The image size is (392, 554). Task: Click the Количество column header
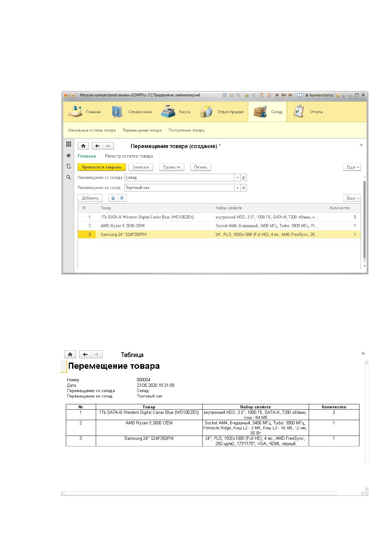coord(343,208)
